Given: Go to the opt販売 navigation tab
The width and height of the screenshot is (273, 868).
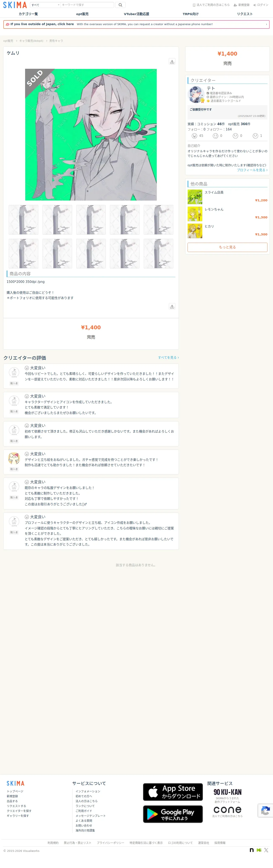Looking at the screenshot, I should (82, 14).
